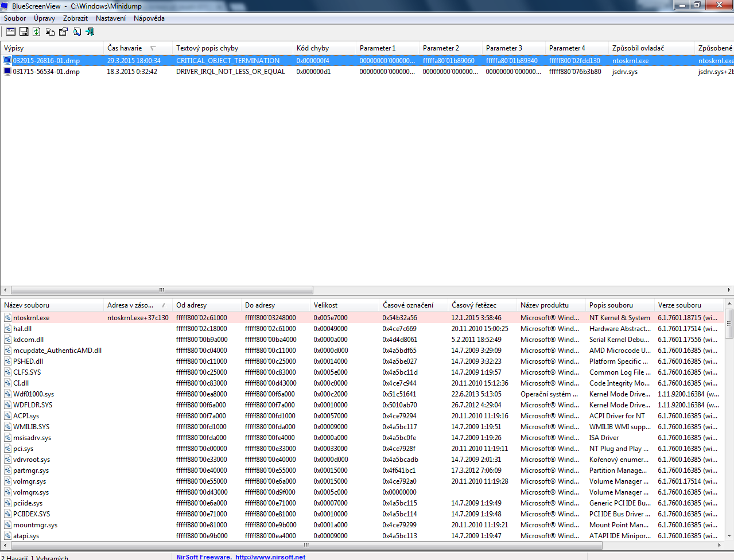This screenshot has width=734, height=560.
Task: Click the icon of 032915-26816-01.dmp
Action: click(7, 60)
